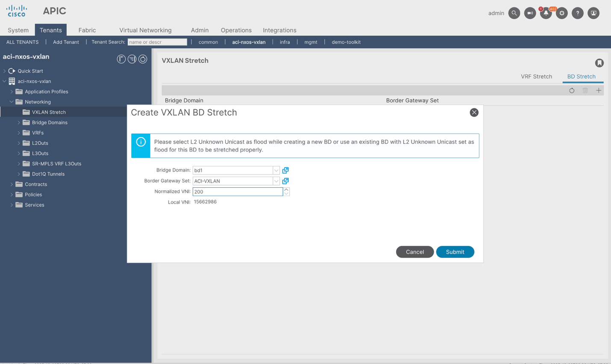
Task: Cancel the Create VXLAN BD Stretch dialog
Action: click(x=415, y=252)
